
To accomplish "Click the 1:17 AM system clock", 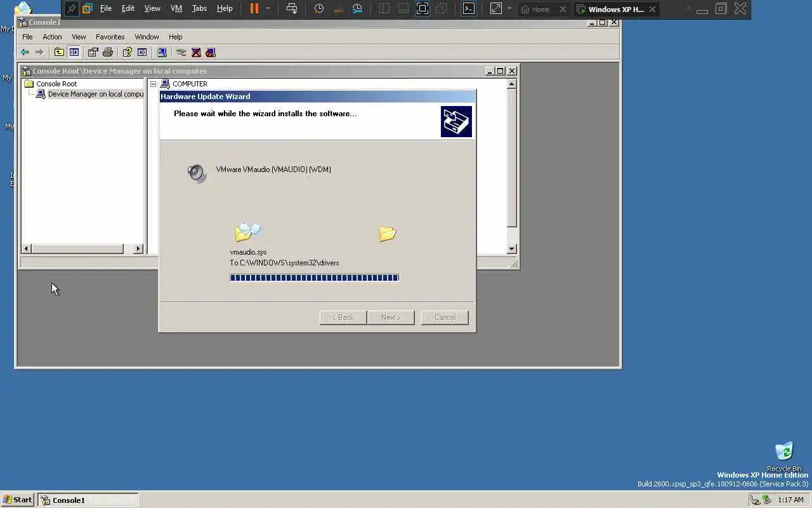I will (x=790, y=500).
